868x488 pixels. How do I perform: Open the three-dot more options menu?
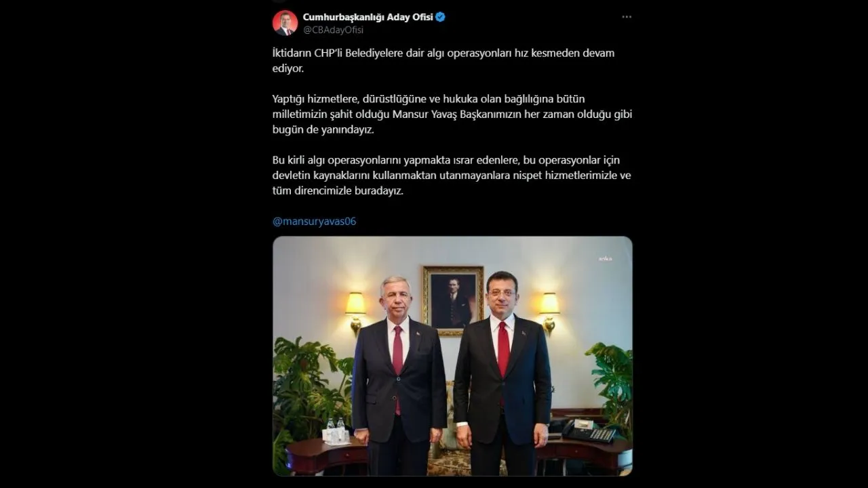pyautogui.click(x=627, y=17)
